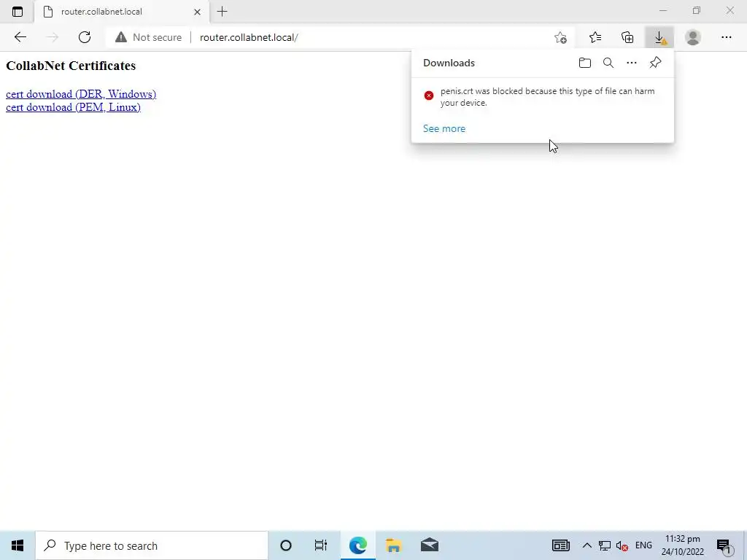Click the CollabNet Certificates heading
This screenshot has width=747, height=560.
click(71, 66)
